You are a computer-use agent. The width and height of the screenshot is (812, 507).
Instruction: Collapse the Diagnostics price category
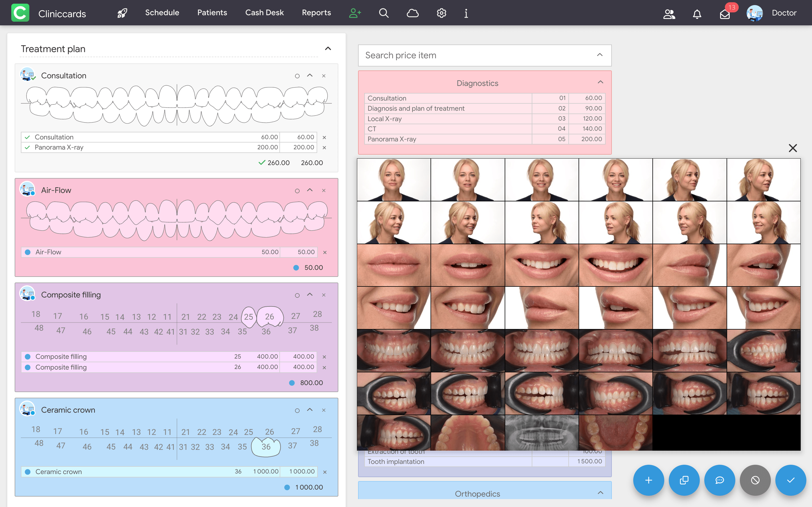[600, 82]
